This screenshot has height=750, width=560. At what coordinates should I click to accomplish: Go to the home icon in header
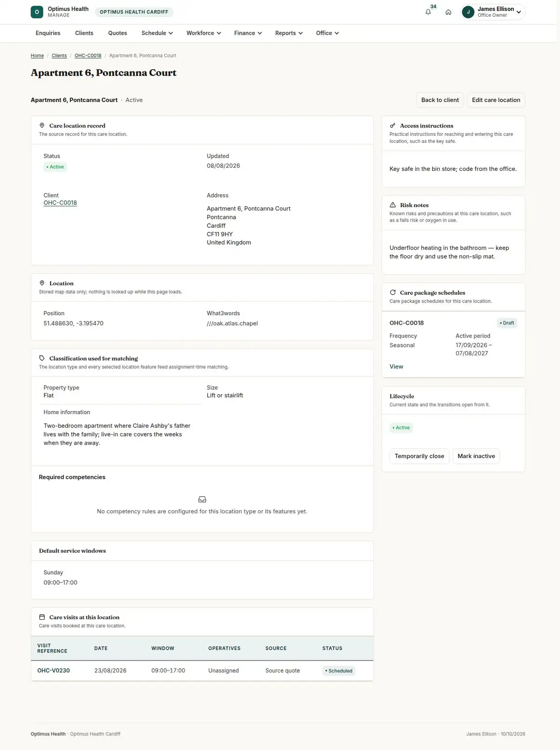[x=448, y=12]
